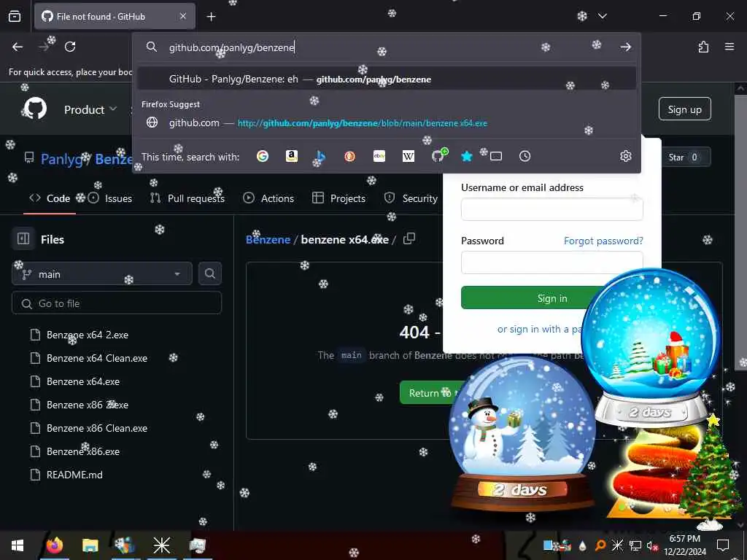Copy the file path
The width and height of the screenshot is (747, 560).
[409, 238]
